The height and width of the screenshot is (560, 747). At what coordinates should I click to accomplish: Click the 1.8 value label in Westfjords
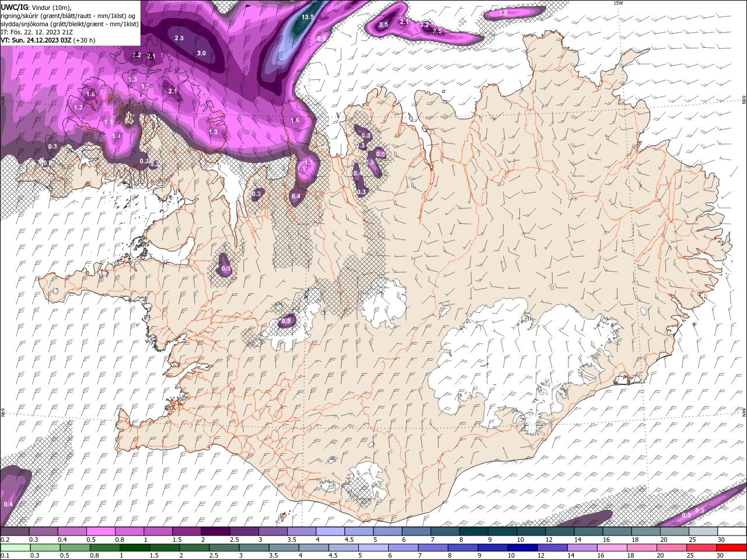(x=90, y=94)
